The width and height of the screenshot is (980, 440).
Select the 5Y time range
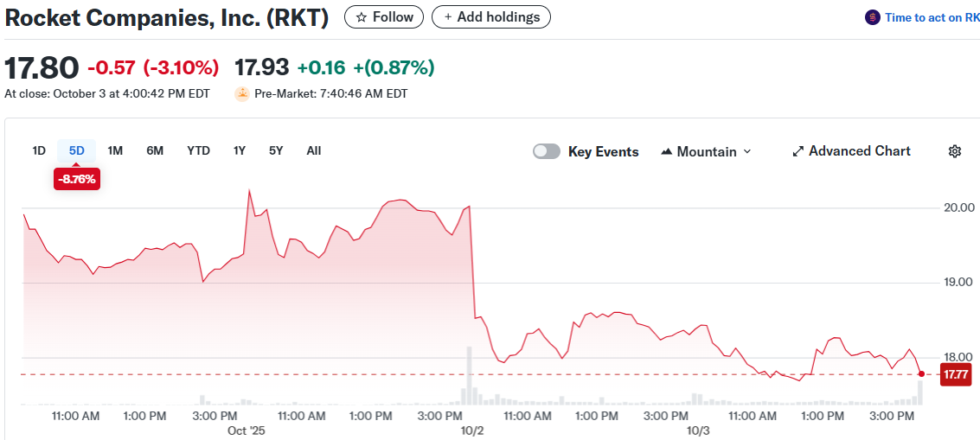pyautogui.click(x=276, y=150)
